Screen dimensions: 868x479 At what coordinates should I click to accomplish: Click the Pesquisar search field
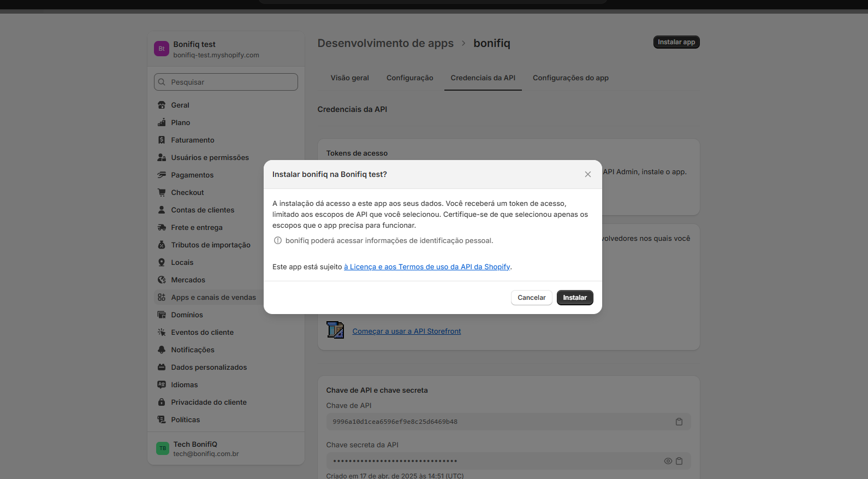pyautogui.click(x=226, y=82)
